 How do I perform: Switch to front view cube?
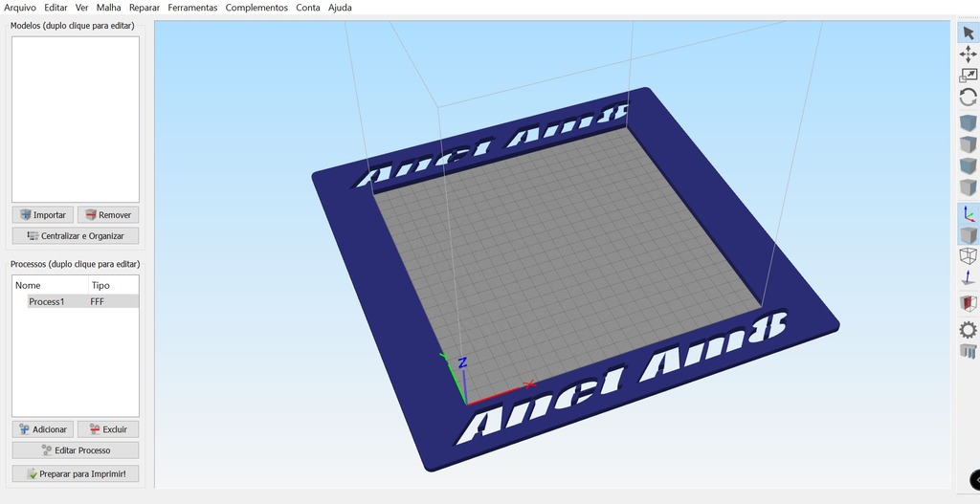click(x=969, y=165)
